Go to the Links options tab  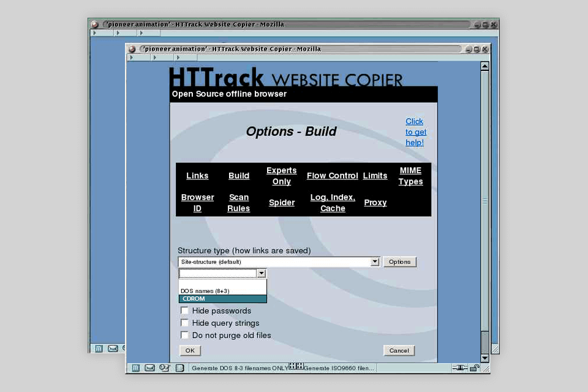[x=197, y=176]
